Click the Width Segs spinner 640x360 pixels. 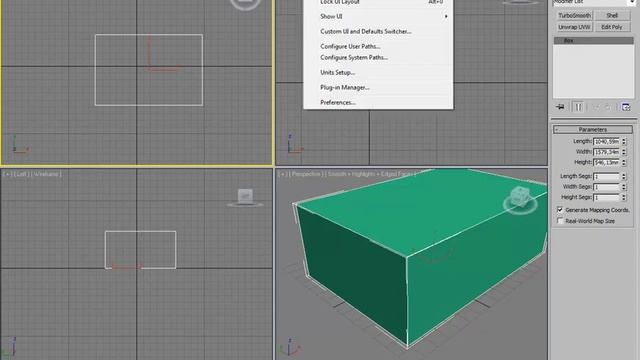[x=624, y=187]
